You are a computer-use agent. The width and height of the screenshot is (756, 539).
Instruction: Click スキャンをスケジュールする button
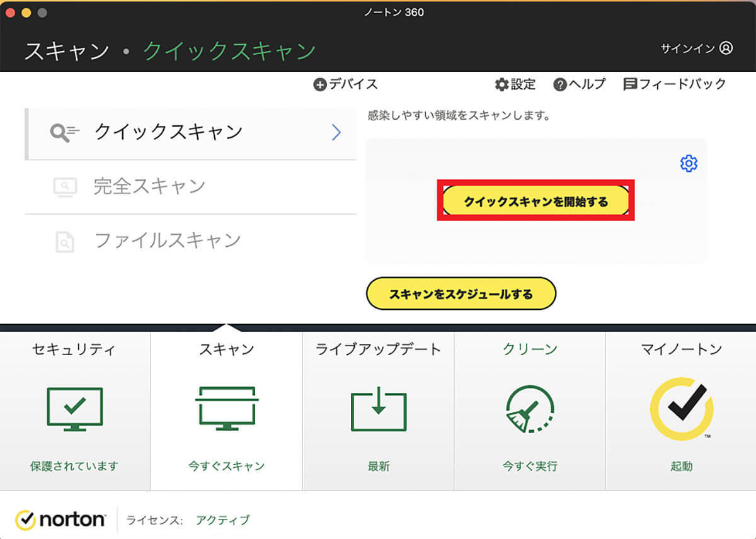[461, 293]
